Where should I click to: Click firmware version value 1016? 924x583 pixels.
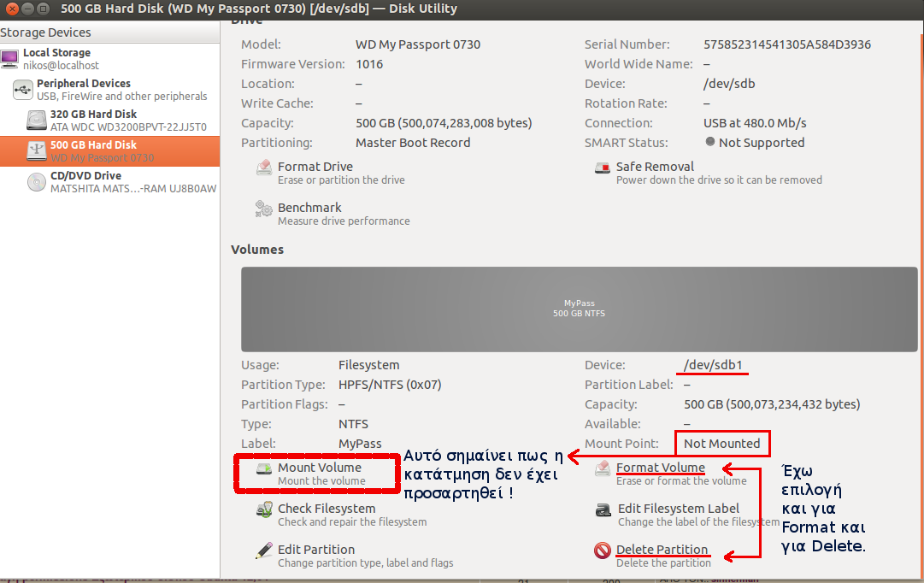click(x=369, y=63)
